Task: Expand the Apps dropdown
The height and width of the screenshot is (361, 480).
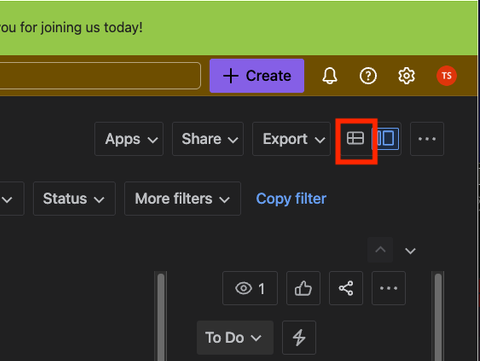Action: (x=129, y=139)
